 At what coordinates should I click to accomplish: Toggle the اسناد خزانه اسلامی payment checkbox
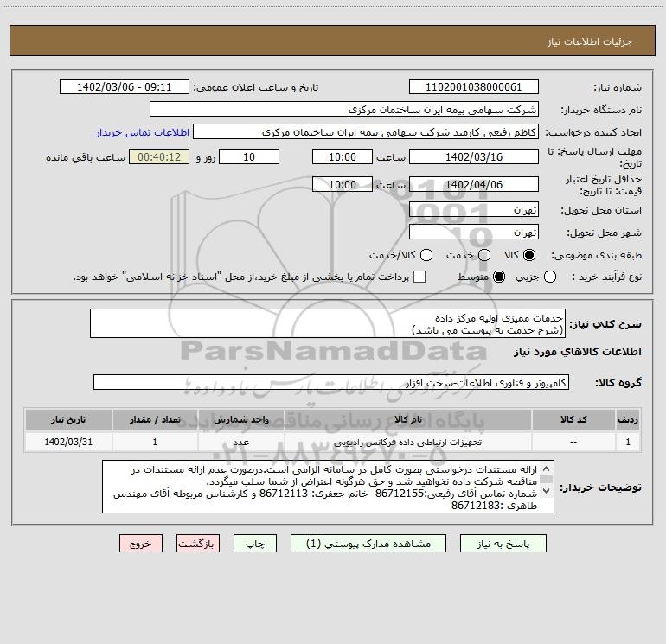pyautogui.click(x=419, y=277)
